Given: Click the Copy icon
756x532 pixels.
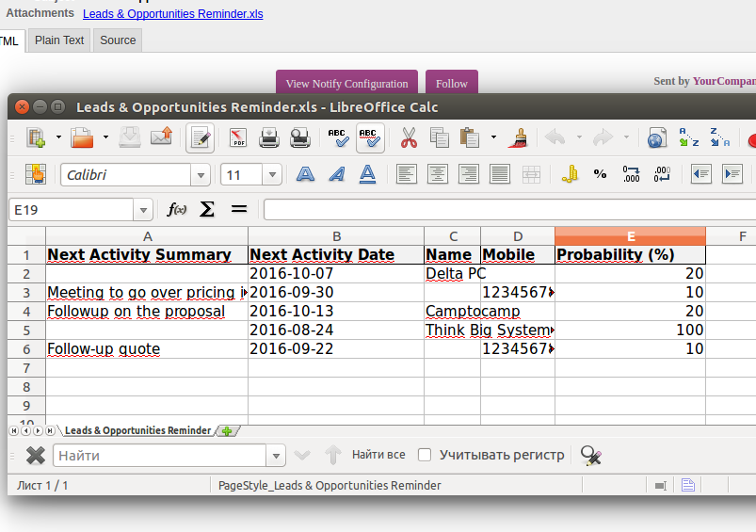Looking at the screenshot, I should pyautogui.click(x=440, y=137).
